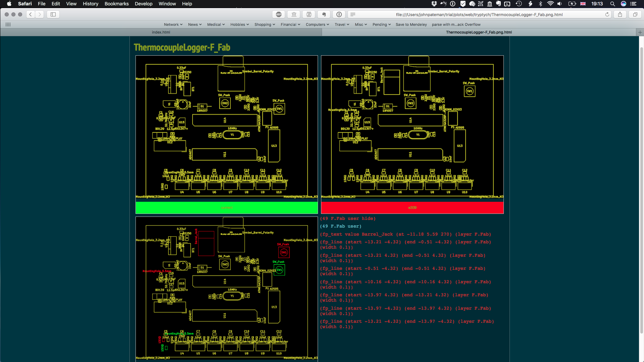Click the sidebar toggle icon in Safari
Image resolution: width=644 pixels, height=362 pixels.
point(53,15)
